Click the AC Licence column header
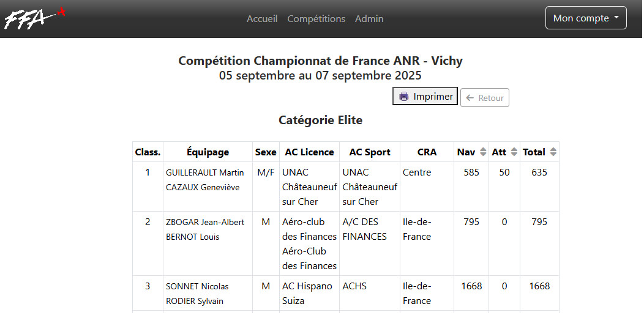644x326 pixels. pos(309,152)
